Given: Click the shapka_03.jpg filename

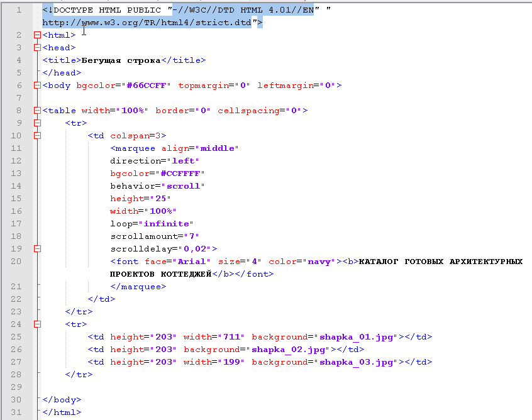Looking at the screenshot, I should point(357,362).
